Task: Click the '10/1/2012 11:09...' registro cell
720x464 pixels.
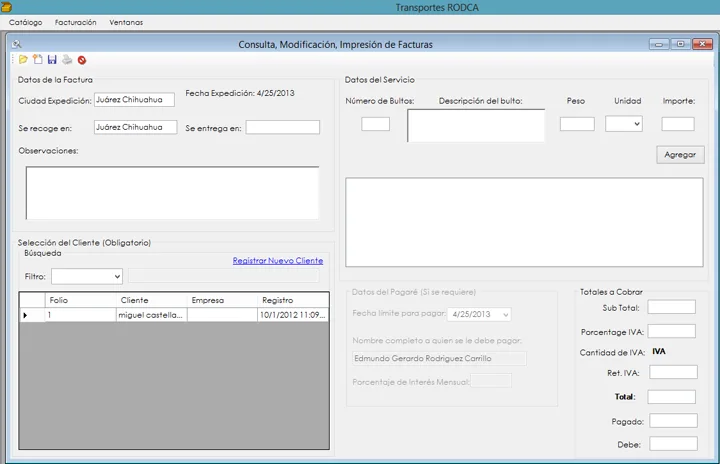Action: 293,315
